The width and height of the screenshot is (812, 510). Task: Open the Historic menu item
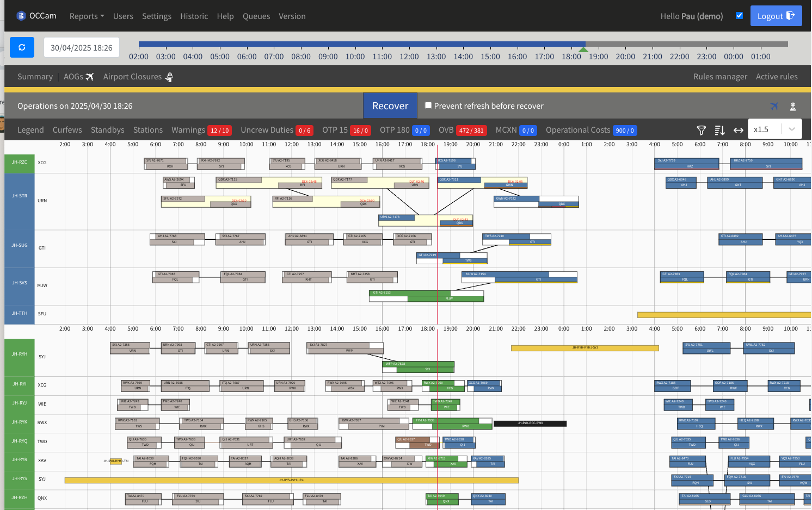(194, 16)
